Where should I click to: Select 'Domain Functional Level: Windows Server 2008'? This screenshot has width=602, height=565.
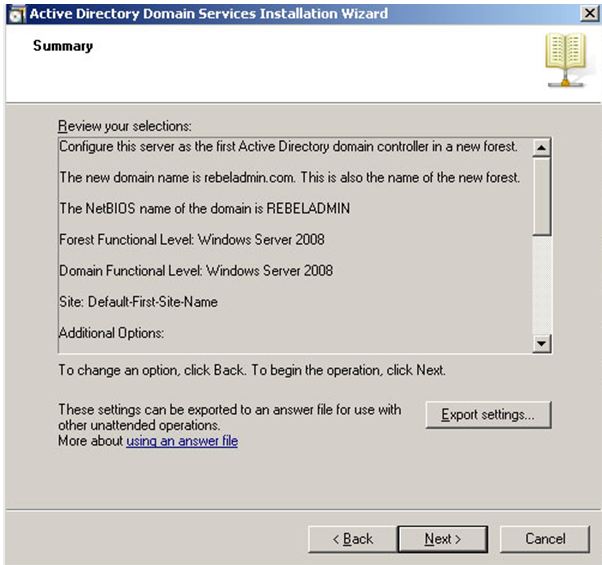click(196, 271)
